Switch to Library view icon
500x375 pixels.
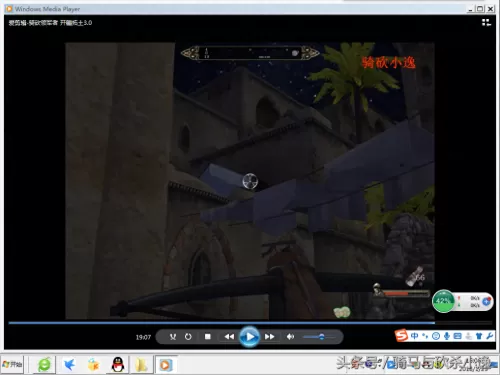click(x=486, y=23)
